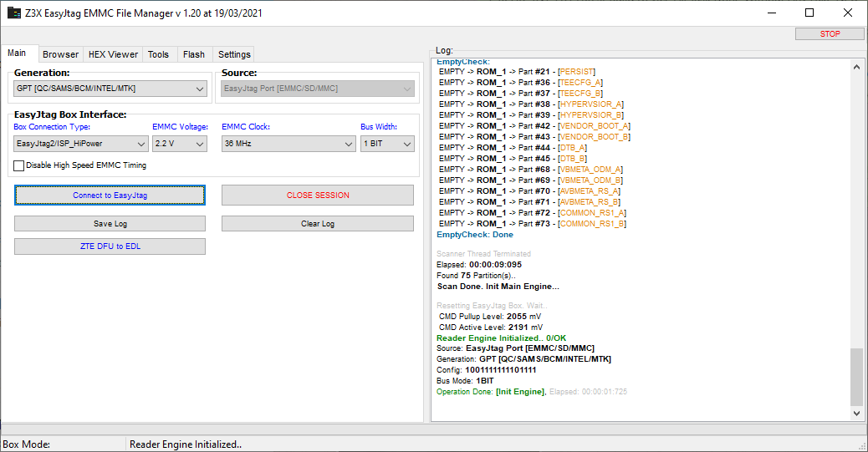868x452 pixels.
Task: Toggle Disable High Speed EMMC Timing checkbox
Action: tap(19, 165)
